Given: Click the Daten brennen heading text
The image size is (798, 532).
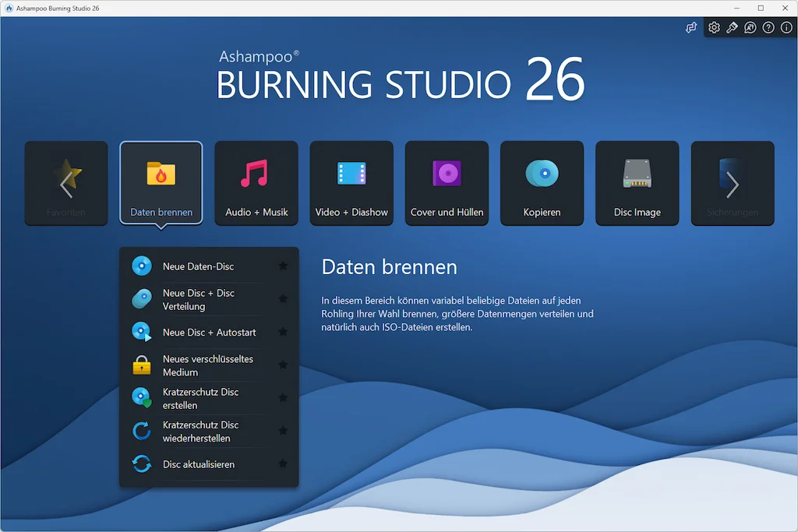Looking at the screenshot, I should (x=390, y=267).
